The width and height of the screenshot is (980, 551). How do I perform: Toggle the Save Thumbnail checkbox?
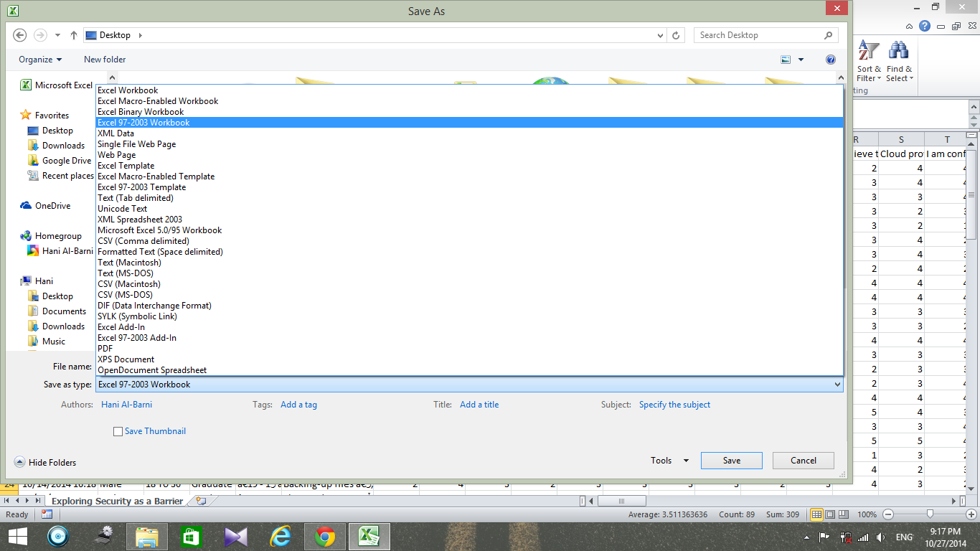point(118,431)
